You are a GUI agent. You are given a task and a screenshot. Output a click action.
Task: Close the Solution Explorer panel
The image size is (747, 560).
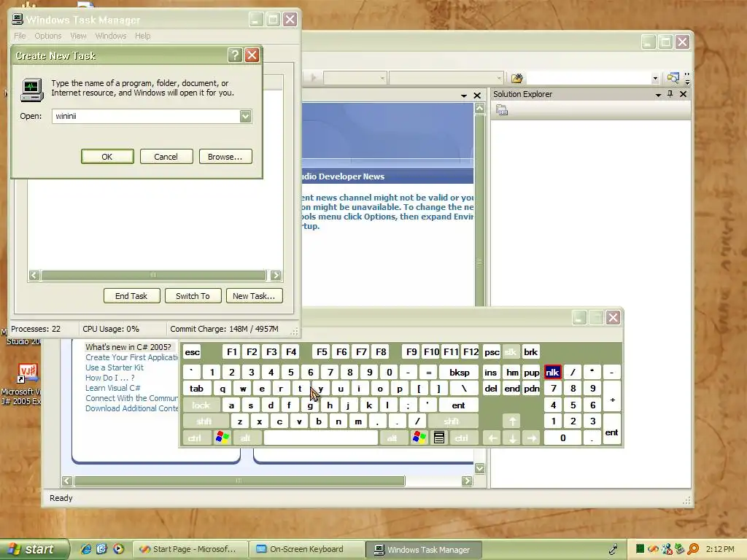(x=683, y=94)
